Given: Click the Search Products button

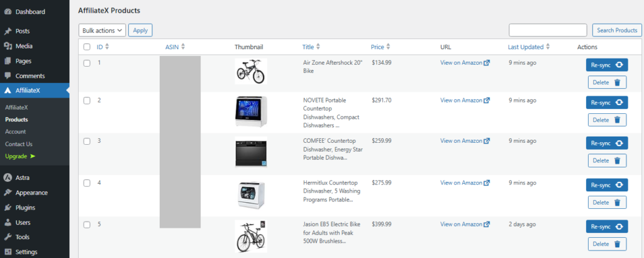Looking at the screenshot, I should tap(617, 30).
